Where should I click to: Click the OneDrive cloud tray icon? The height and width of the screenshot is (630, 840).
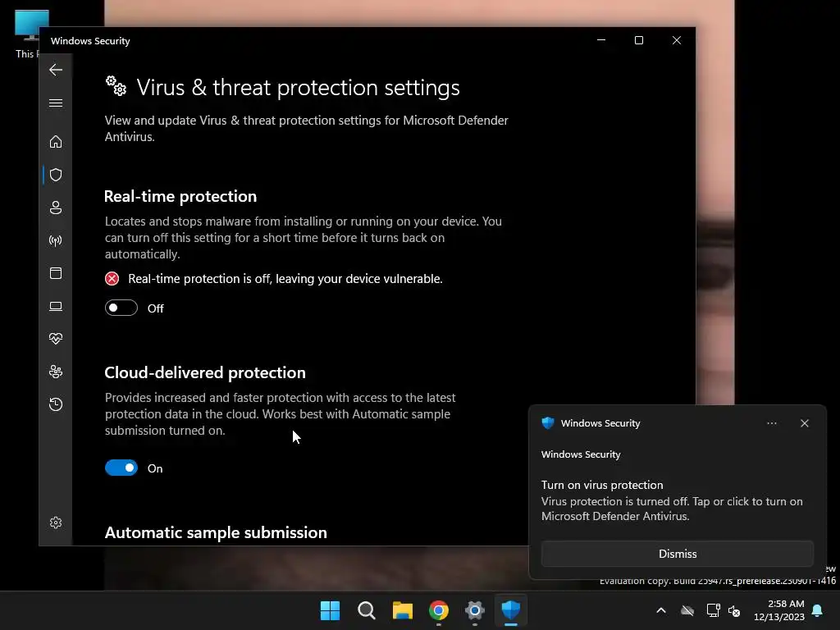click(687, 610)
